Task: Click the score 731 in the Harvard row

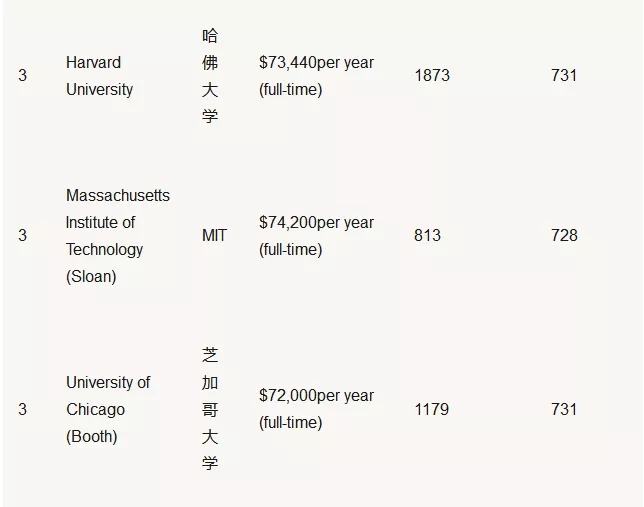Action: [564, 76]
